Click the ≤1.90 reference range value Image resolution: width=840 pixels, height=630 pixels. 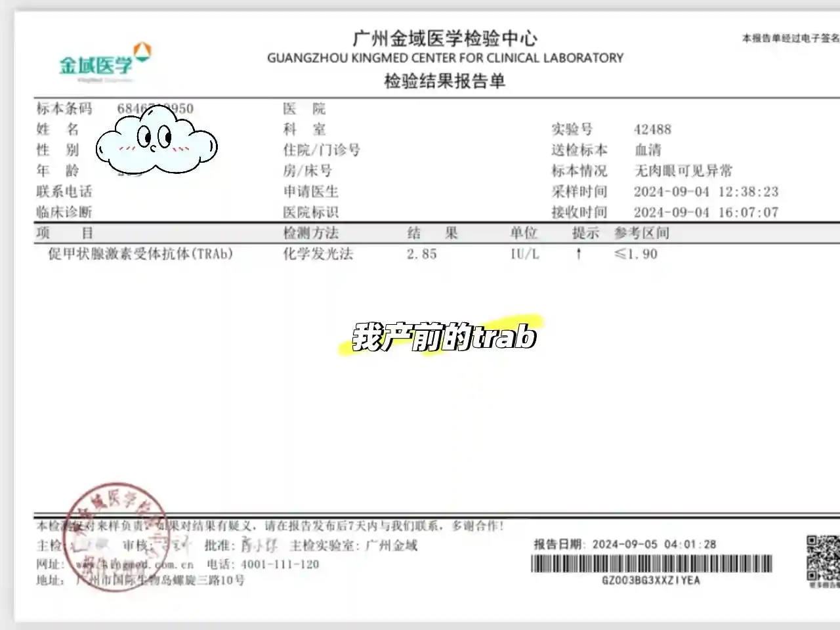[636, 254]
